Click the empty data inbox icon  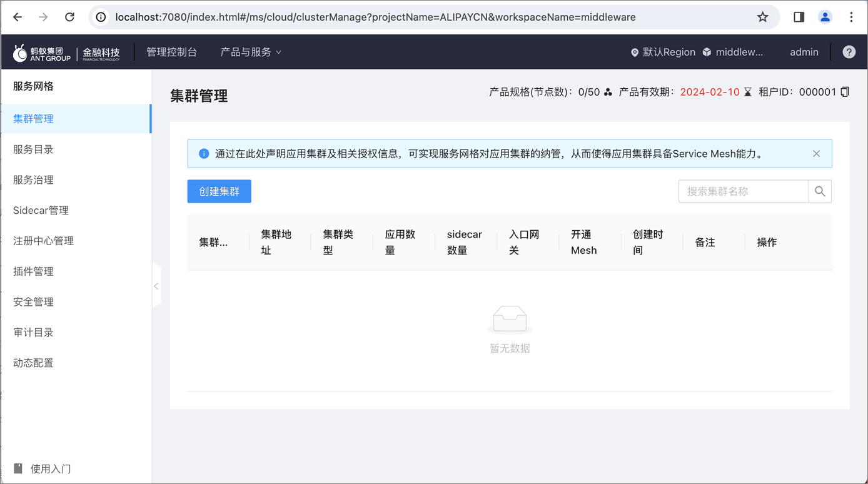[x=510, y=320]
